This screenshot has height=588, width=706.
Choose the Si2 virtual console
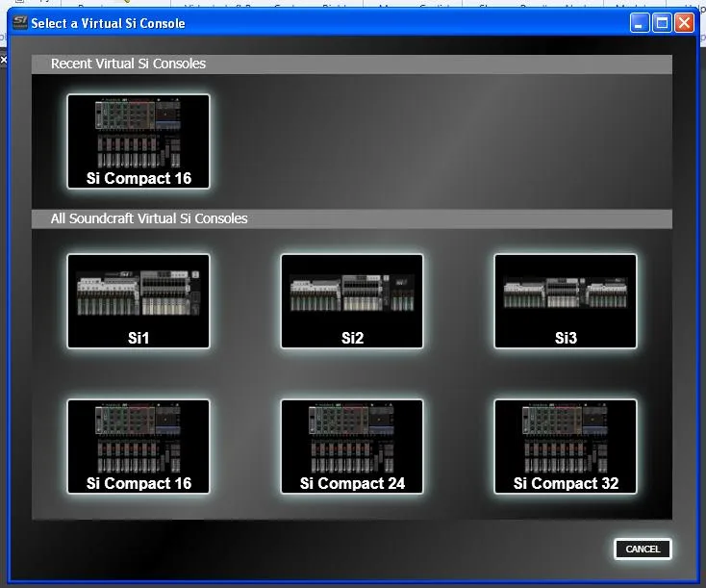coord(352,301)
